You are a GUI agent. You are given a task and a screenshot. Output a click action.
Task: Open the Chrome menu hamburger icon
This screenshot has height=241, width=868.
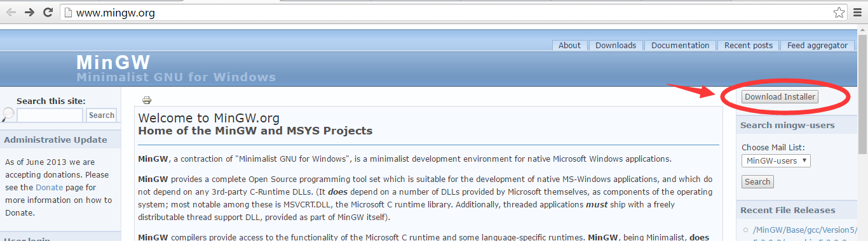[x=857, y=13]
